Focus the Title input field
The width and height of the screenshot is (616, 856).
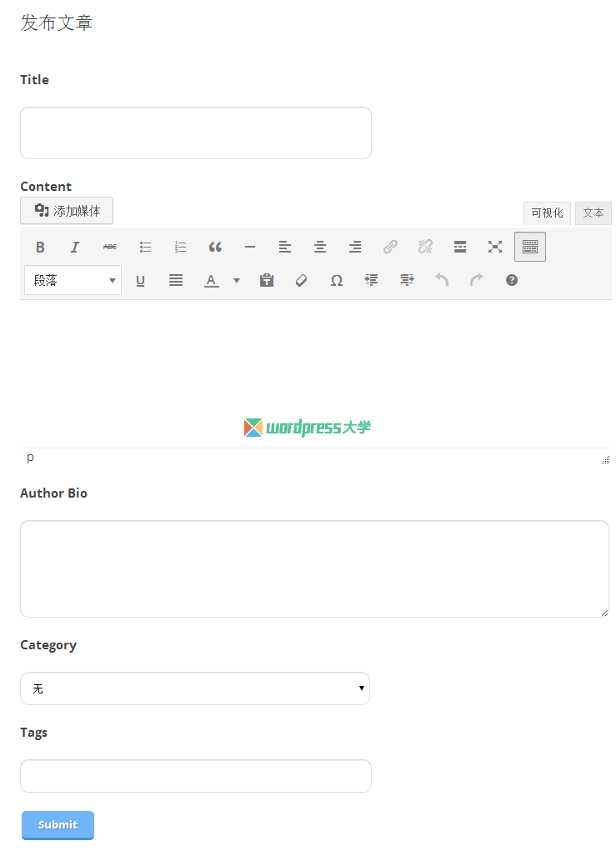[196, 133]
